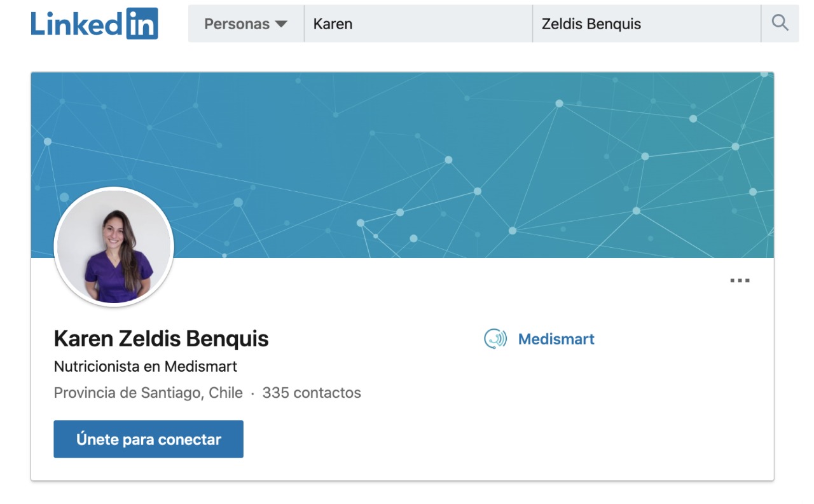Image resolution: width=814 pixels, height=504 pixels.
Task: Click the magnifying glass search icon
Action: pyautogui.click(x=780, y=24)
